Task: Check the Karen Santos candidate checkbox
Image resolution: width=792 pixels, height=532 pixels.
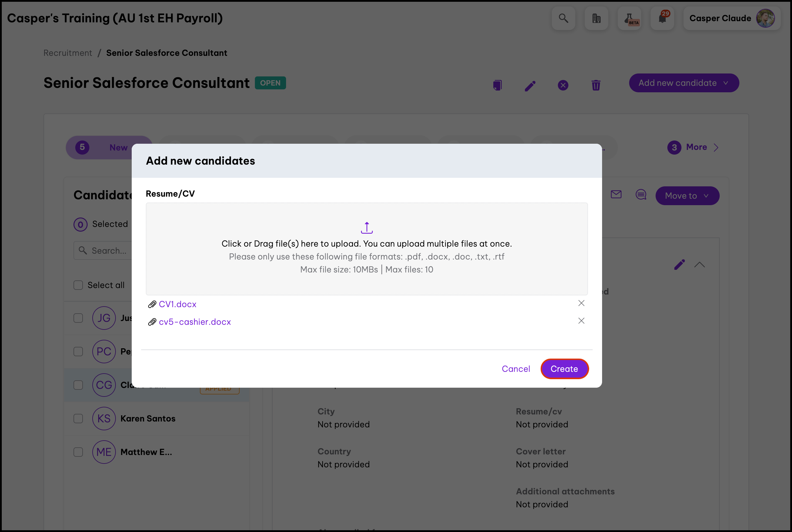Action: tap(78, 418)
